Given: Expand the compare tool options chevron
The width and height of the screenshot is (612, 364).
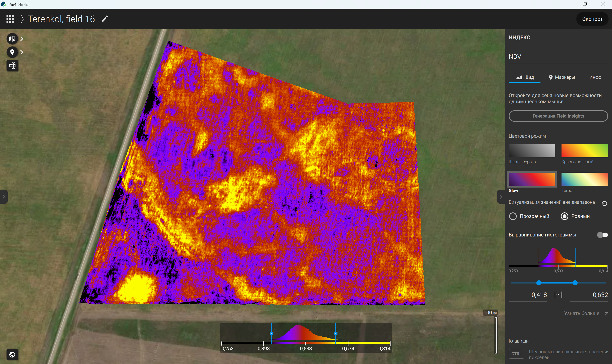Looking at the screenshot, I should [22, 39].
